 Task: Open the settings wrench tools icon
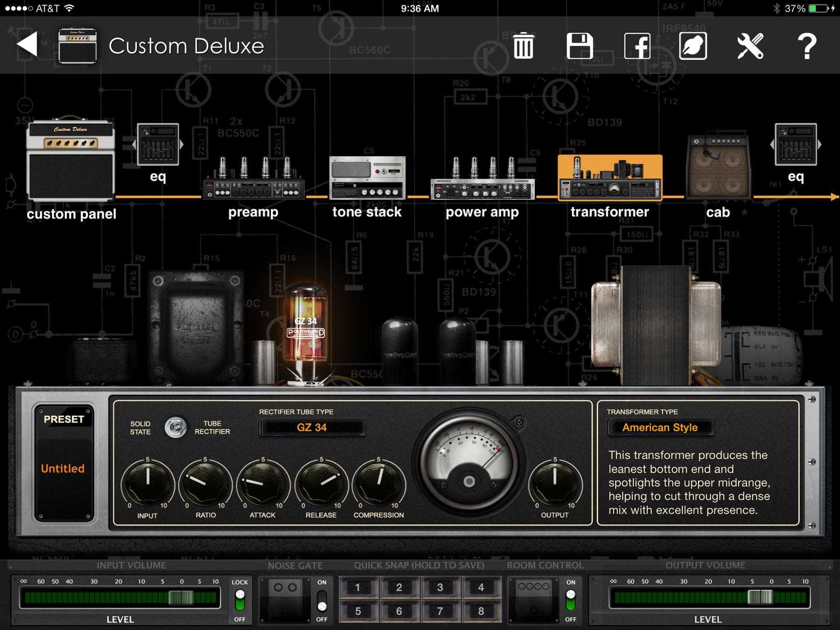click(750, 46)
